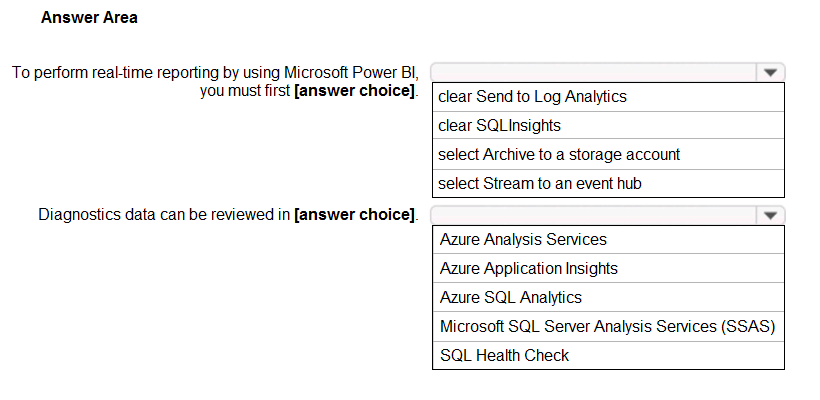Pick the Azure SQL Analytics option
The height and width of the screenshot is (400, 820).
click(x=608, y=298)
